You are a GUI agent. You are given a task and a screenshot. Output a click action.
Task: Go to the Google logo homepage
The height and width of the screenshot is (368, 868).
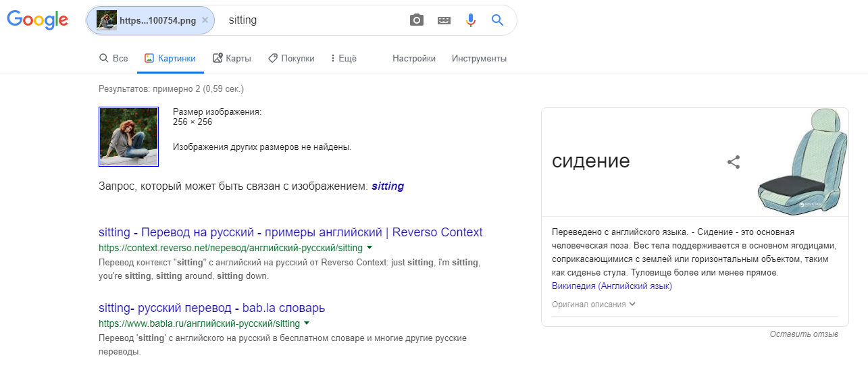click(x=38, y=20)
